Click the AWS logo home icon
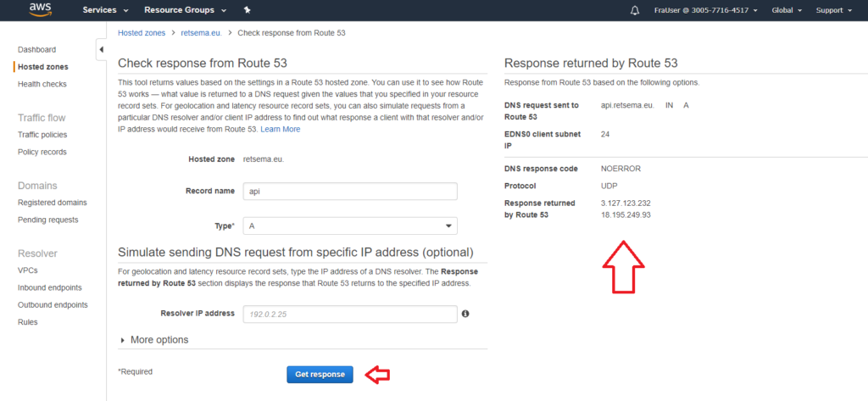Viewport: 868px width, 401px height. point(41,10)
